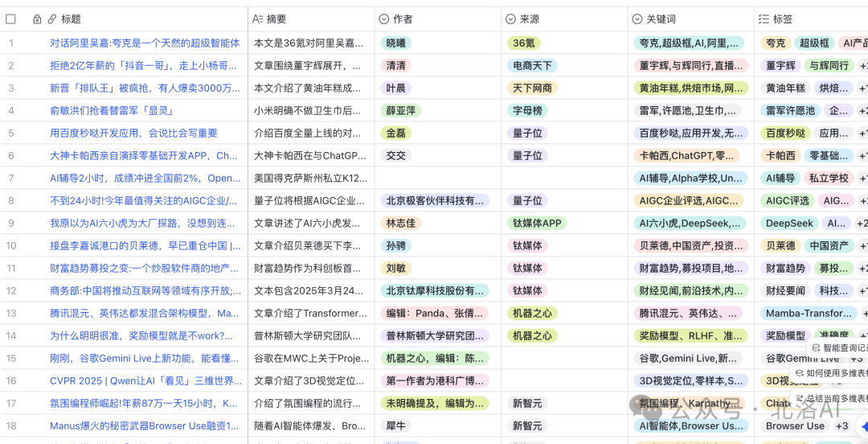Select author tag 晓曦 in row 1
Screen dimensions: 868x444
(x=395, y=43)
